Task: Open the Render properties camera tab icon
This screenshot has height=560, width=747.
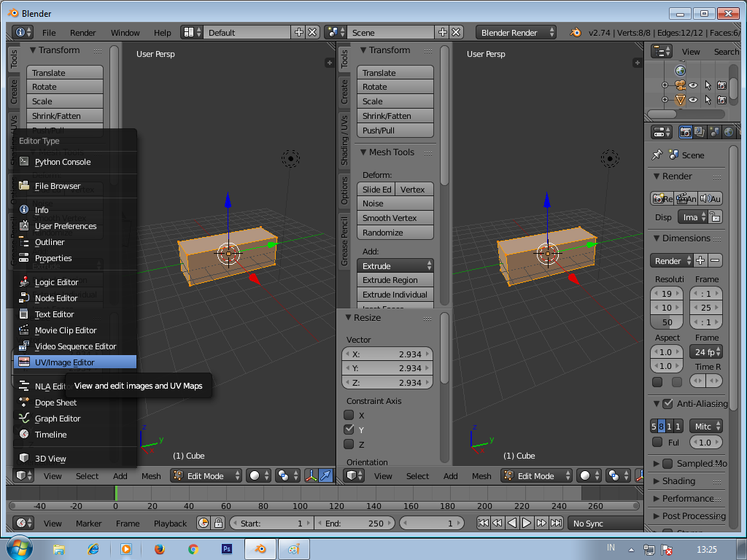Action: [686, 131]
